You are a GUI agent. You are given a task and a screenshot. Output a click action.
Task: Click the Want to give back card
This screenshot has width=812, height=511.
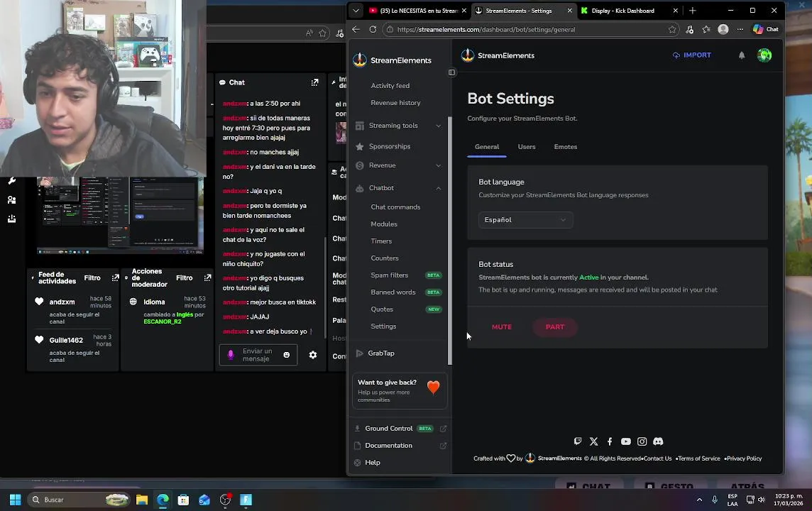[x=400, y=391]
